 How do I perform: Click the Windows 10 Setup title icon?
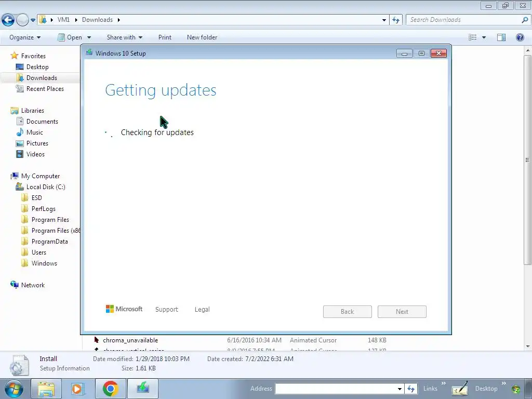[x=89, y=52]
